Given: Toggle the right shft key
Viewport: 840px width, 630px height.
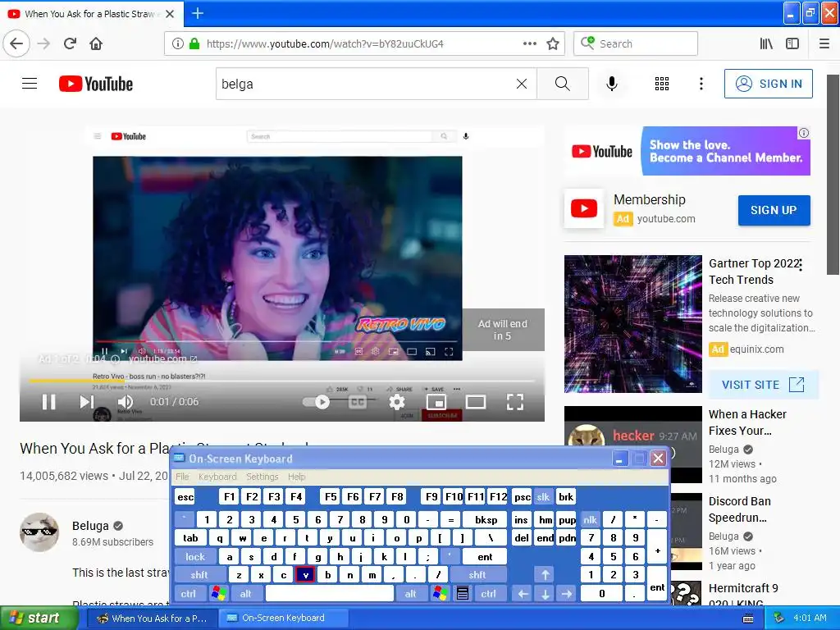Looking at the screenshot, I should 477,575.
